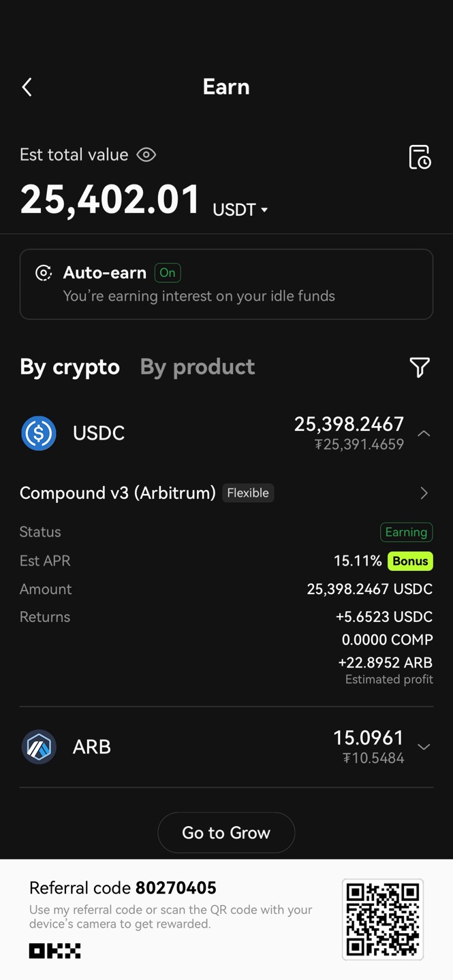Tap the filter funnel icon
The image size is (453, 980).
[420, 367]
